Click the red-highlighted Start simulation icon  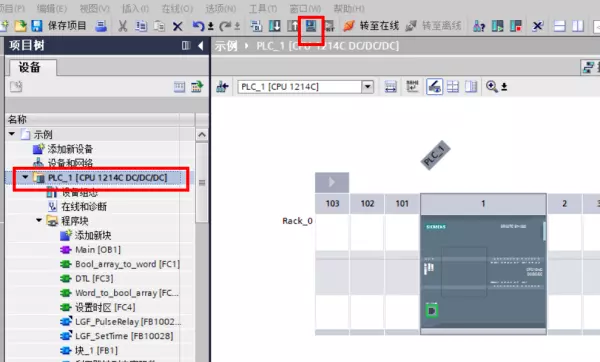(311, 26)
